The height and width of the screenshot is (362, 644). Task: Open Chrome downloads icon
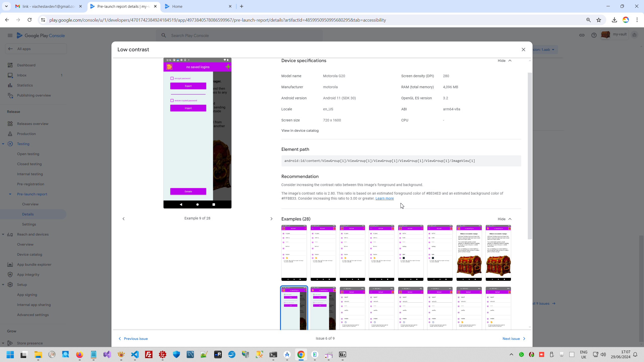614,20
